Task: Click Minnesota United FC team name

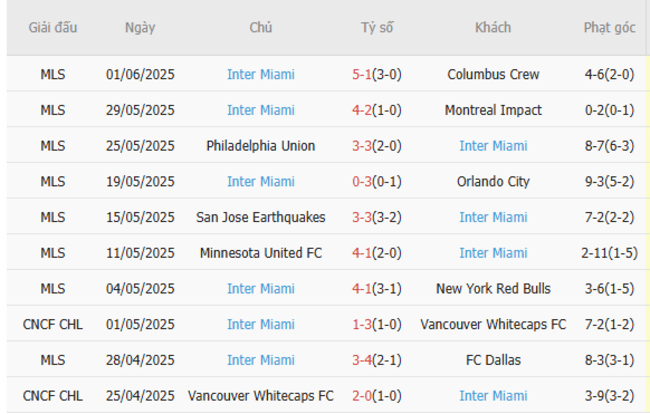Action: [260, 253]
